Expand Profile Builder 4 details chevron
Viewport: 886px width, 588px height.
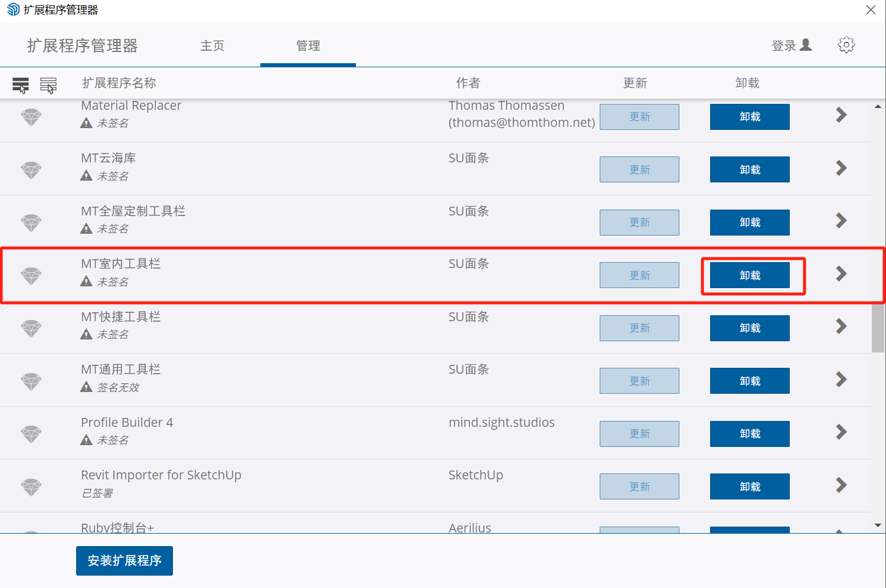pyautogui.click(x=842, y=432)
